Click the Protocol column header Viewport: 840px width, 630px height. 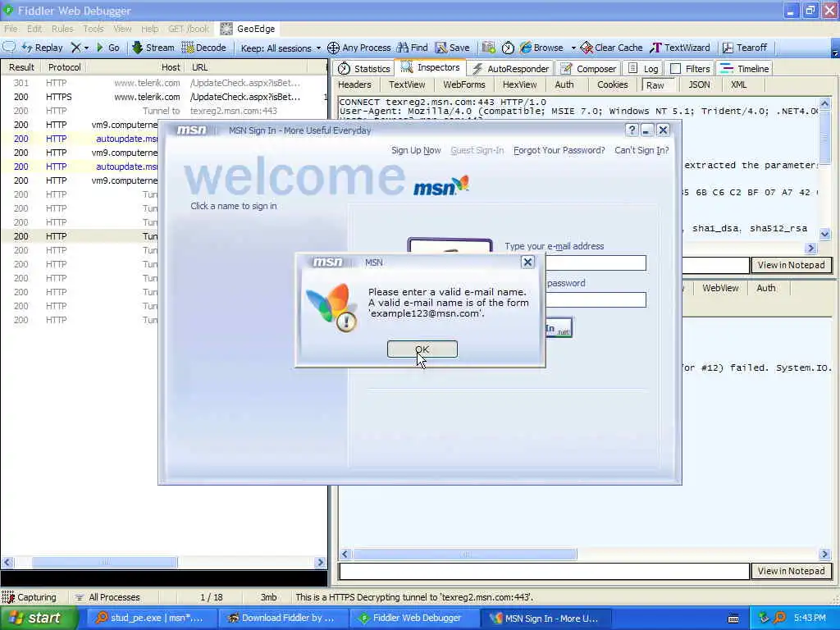click(x=64, y=67)
